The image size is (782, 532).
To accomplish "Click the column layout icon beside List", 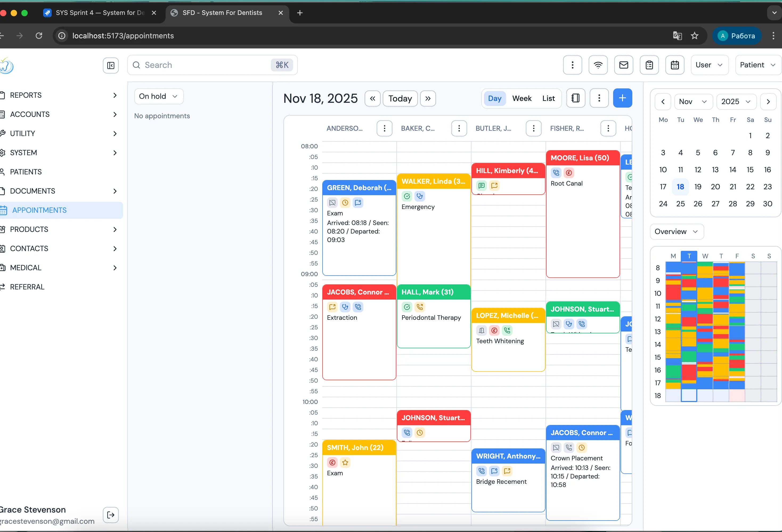I will click(575, 98).
